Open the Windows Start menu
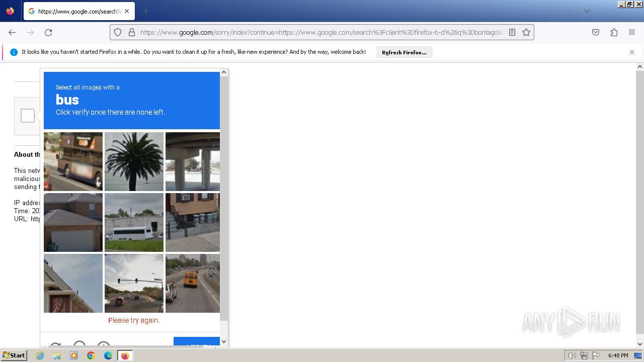The image size is (644, 362). (14, 355)
